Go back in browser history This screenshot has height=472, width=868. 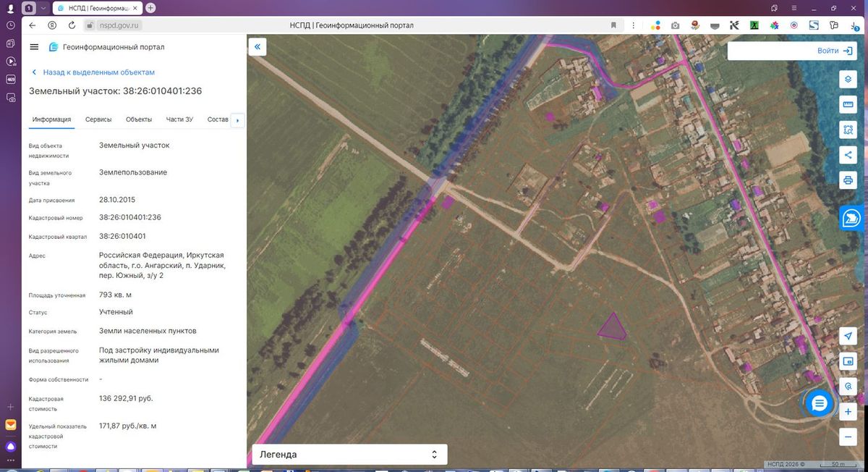(x=33, y=25)
